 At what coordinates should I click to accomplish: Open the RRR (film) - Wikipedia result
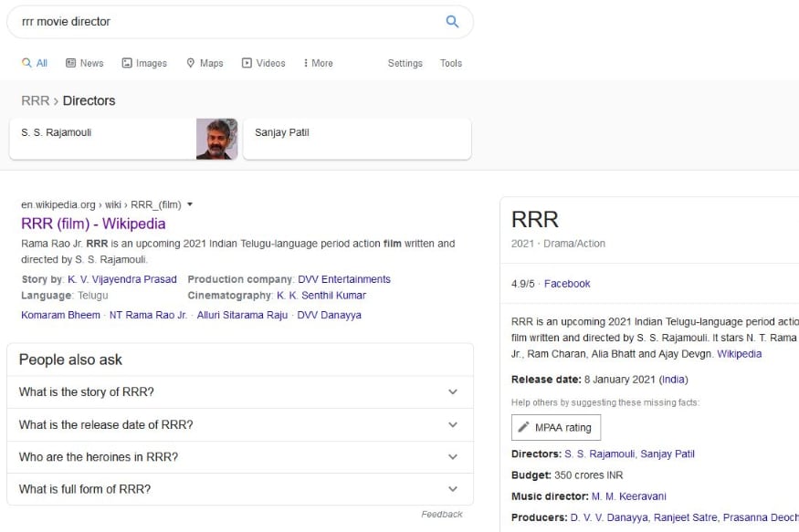(93, 224)
